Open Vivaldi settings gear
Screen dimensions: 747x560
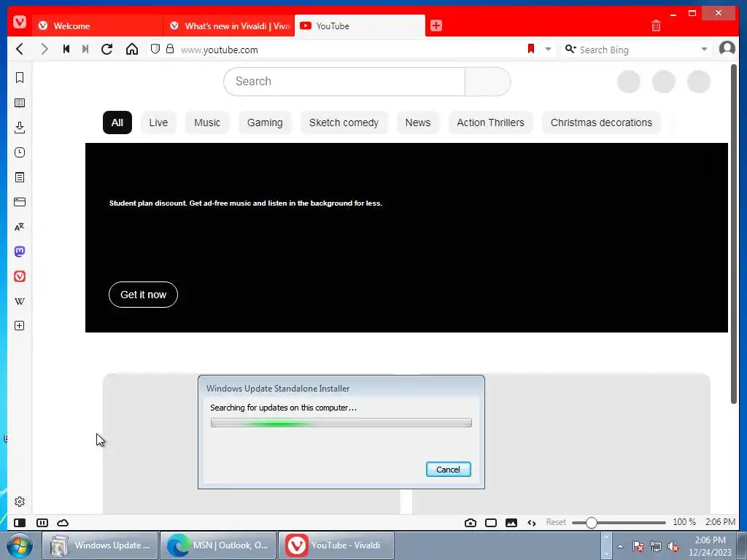click(x=20, y=502)
